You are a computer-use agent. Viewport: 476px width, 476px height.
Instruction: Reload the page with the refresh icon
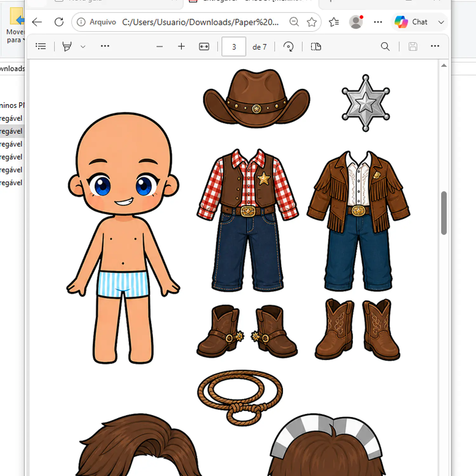(x=59, y=22)
